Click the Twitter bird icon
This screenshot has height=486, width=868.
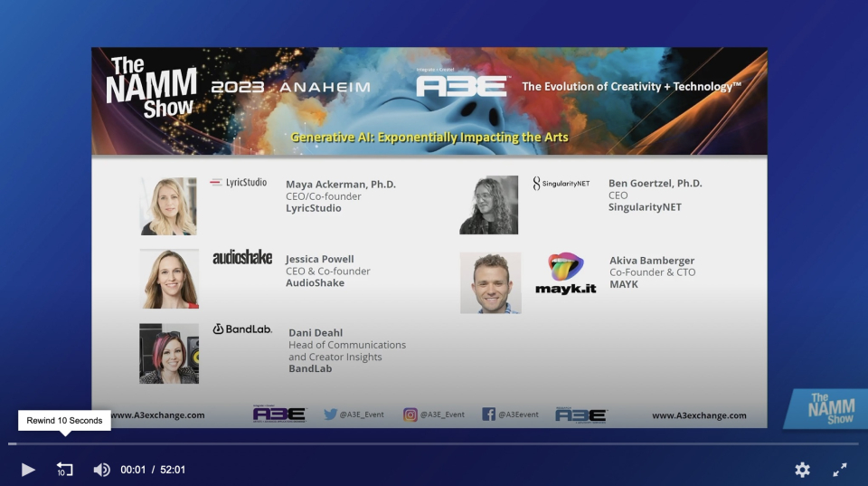click(331, 415)
